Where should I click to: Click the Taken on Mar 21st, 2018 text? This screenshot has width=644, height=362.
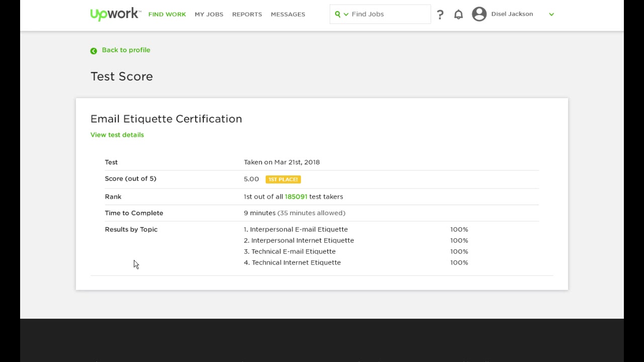click(282, 162)
